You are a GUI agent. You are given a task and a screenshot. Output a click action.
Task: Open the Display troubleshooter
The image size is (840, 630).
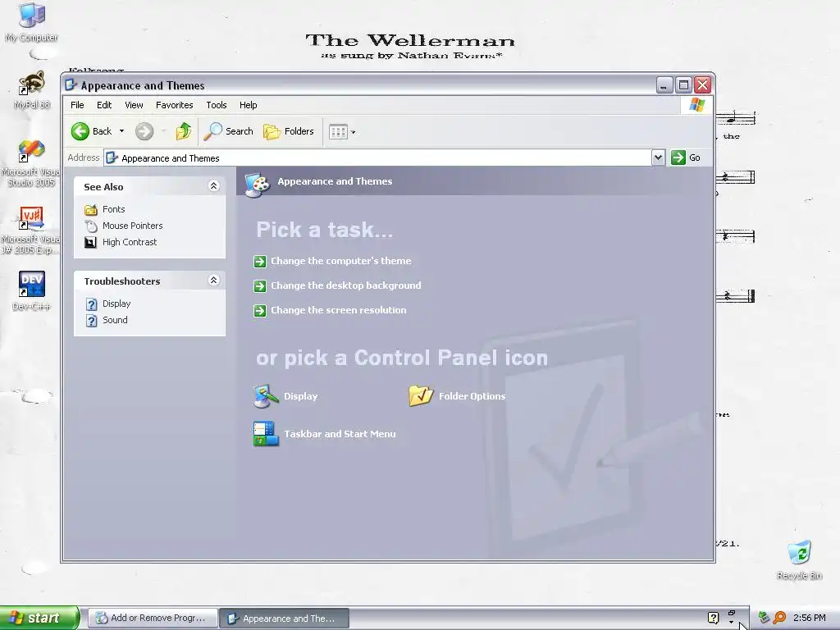[116, 304]
